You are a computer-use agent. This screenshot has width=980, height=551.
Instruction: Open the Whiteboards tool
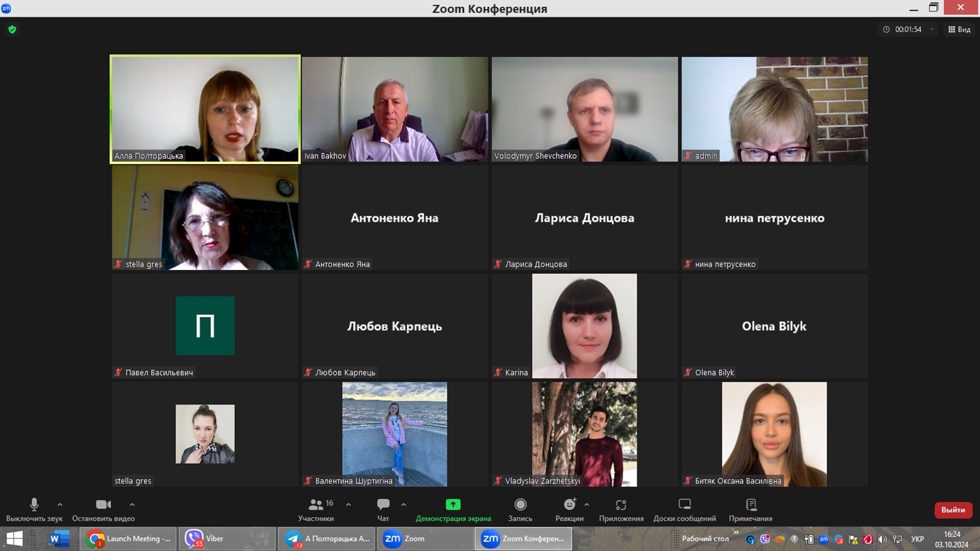(x=684, y=505)
